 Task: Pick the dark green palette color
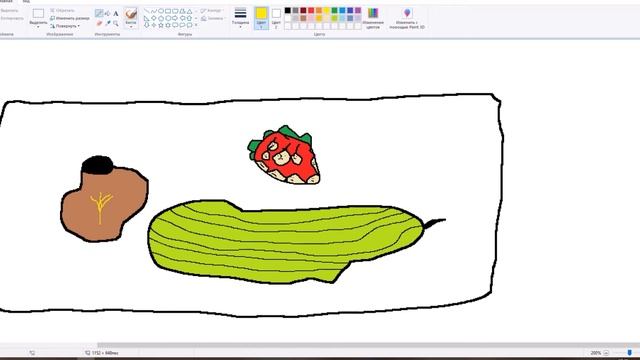pyautogui.click(x=334, y=10)
